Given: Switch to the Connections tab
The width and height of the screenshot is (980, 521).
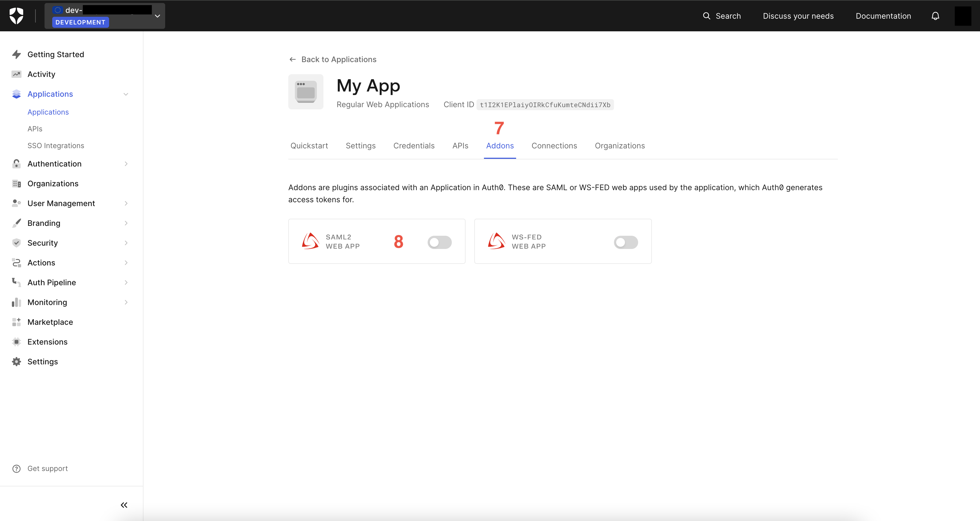Looking at the screenshot, I should pos(554,146).
